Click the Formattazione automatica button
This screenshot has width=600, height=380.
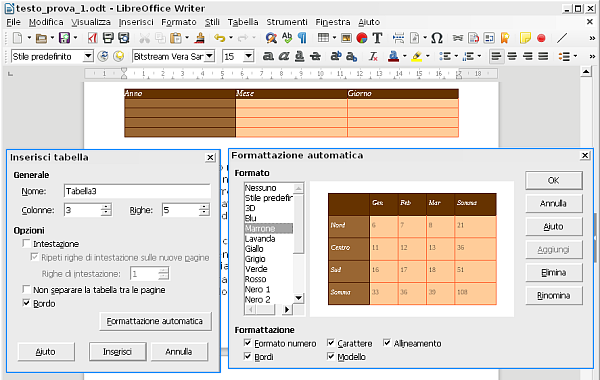click(x=155, y=321)
